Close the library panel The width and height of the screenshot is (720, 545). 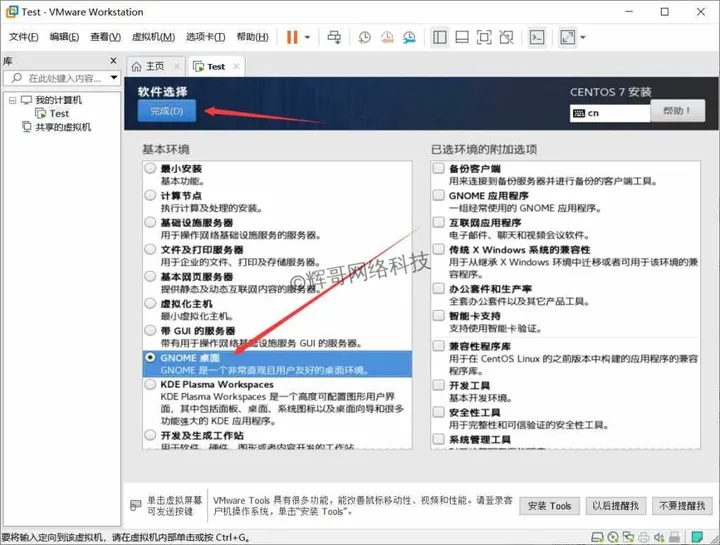click(113, 61)
